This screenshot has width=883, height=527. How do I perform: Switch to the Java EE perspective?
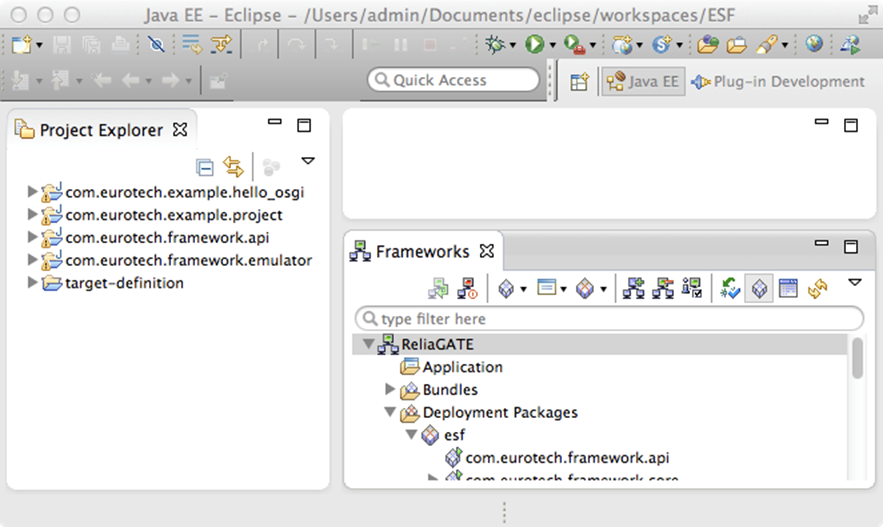click(x=643, y=82)
